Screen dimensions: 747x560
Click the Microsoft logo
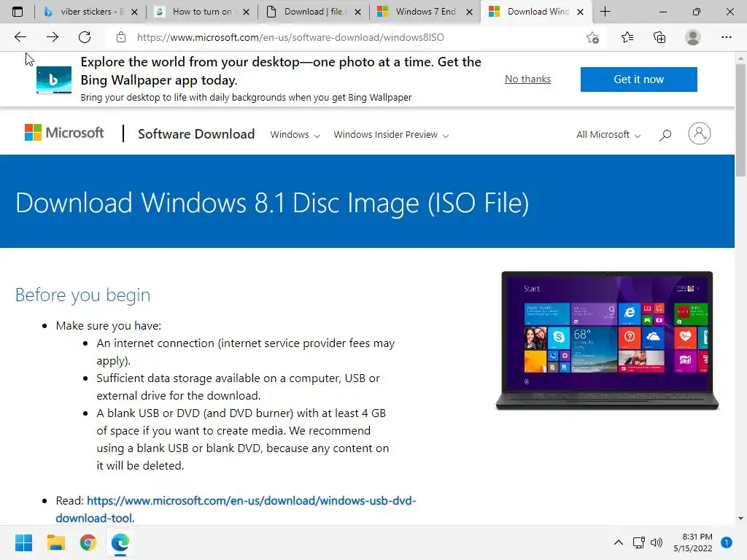coord(64,133)
